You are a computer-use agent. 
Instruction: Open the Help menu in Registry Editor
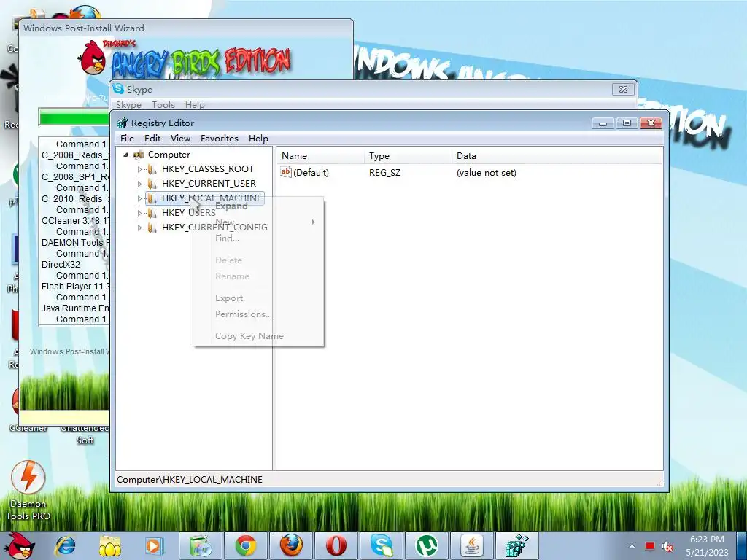(x=258, y=138)
